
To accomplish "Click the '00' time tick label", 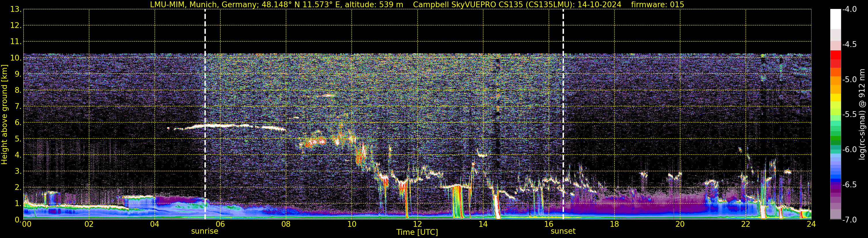I will tap(26, 224).
